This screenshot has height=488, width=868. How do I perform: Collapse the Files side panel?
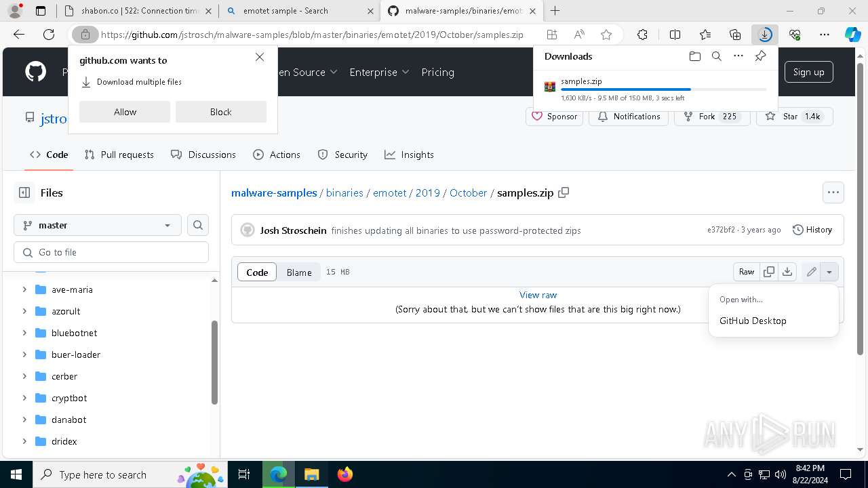pyautogui.click(x=24, y=192)
